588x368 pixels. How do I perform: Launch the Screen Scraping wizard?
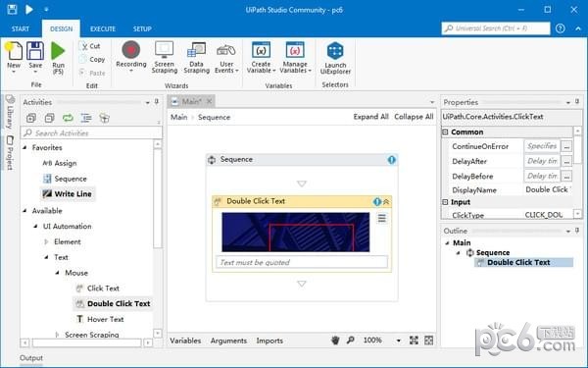165,57
